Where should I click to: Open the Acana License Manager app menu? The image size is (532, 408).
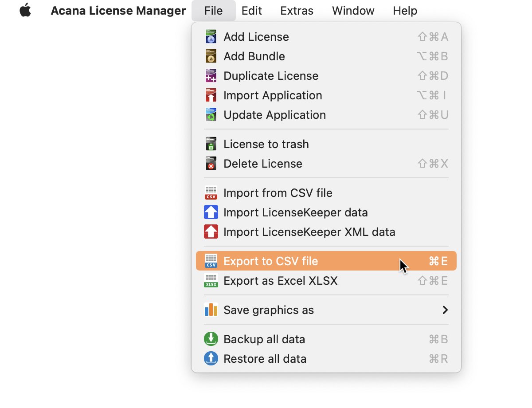[118, 11]
